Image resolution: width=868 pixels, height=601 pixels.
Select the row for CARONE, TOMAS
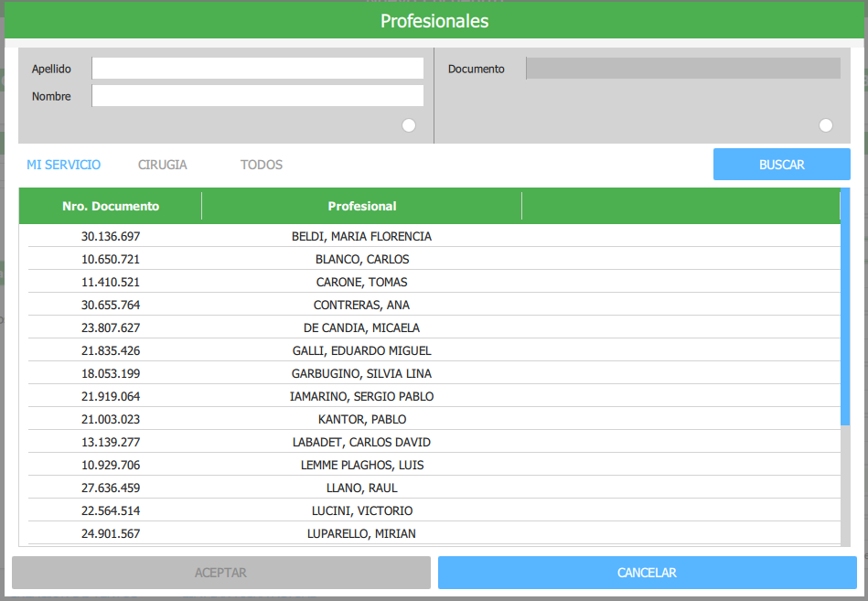361,282
